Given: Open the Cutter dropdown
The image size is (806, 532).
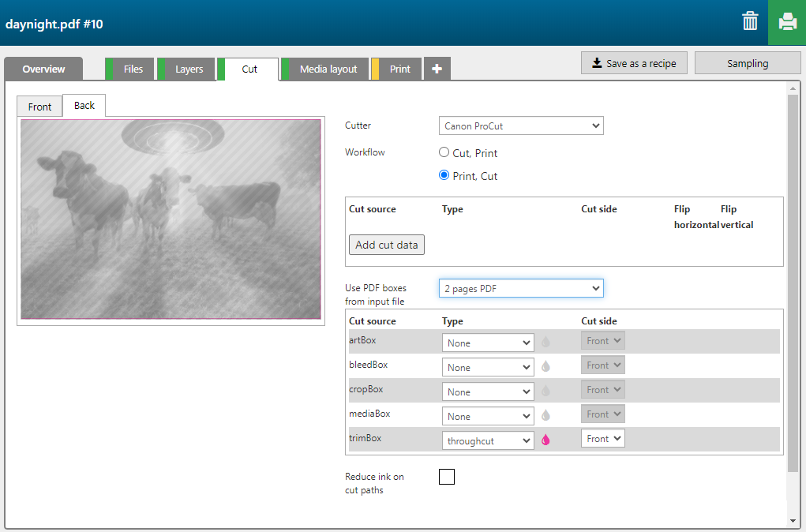Looking at the screenshot, I should click(x=521, y=126).
